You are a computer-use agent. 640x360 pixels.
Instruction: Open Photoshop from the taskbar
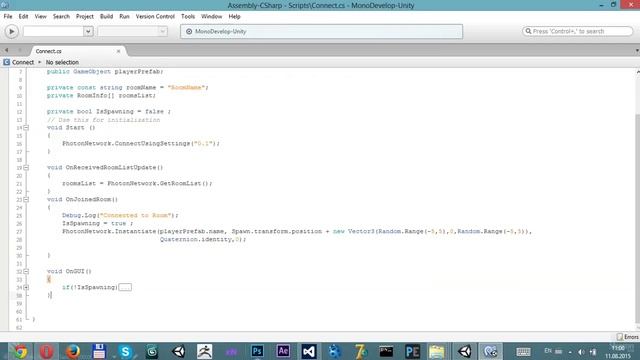point(257,351)
